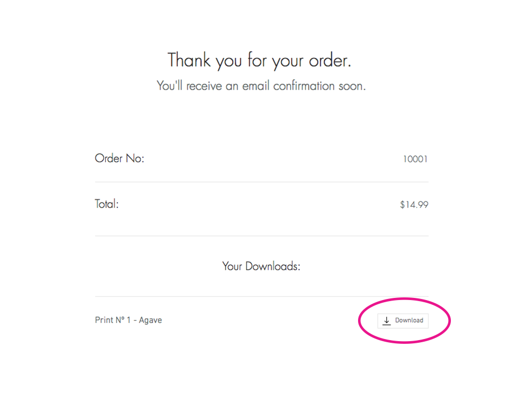Click the word "Downloads:" in the section heading
Image resolution: width=532 pixels, height=394 pixels.
(273, 266)
